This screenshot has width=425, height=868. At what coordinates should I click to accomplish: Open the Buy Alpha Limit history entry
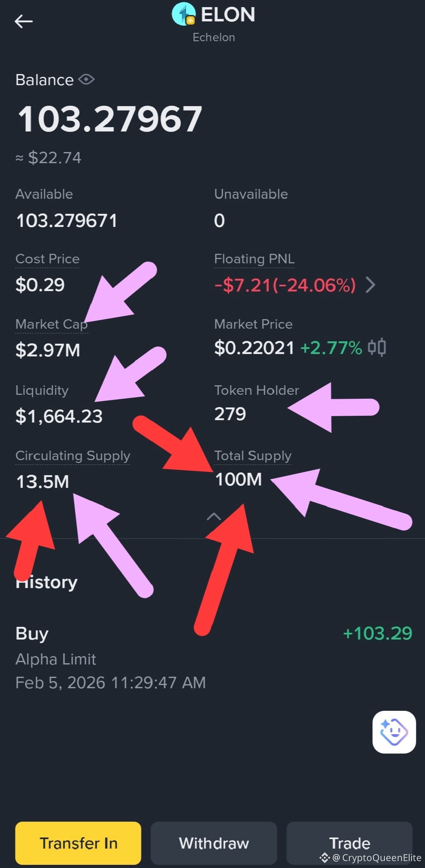pos(214,657)
